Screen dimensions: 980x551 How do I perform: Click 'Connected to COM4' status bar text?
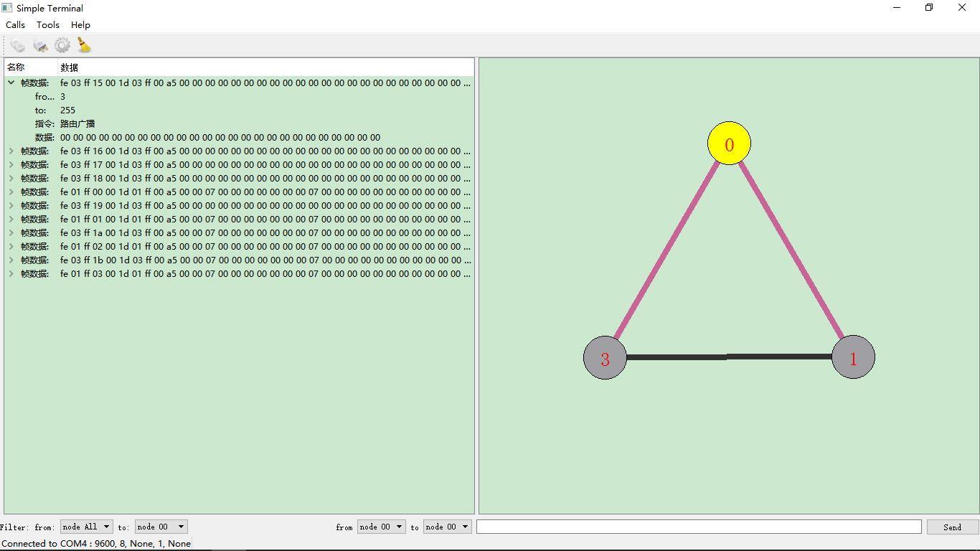click(96, 544)
